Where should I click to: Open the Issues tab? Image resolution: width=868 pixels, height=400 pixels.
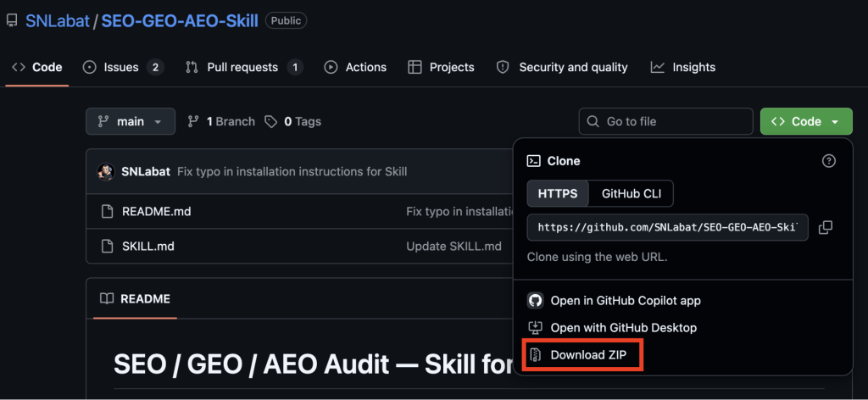[x=123, y=68]
